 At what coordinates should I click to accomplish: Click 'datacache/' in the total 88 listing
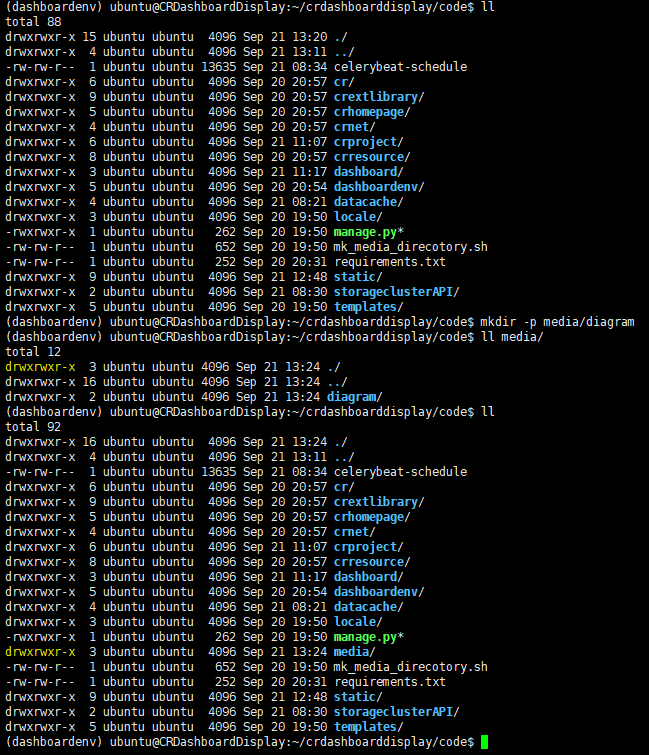pyautogui.click(x=368, y=201)
